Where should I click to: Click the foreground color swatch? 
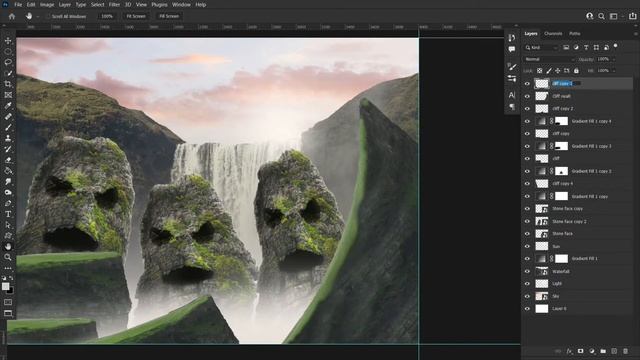(5, 286)
